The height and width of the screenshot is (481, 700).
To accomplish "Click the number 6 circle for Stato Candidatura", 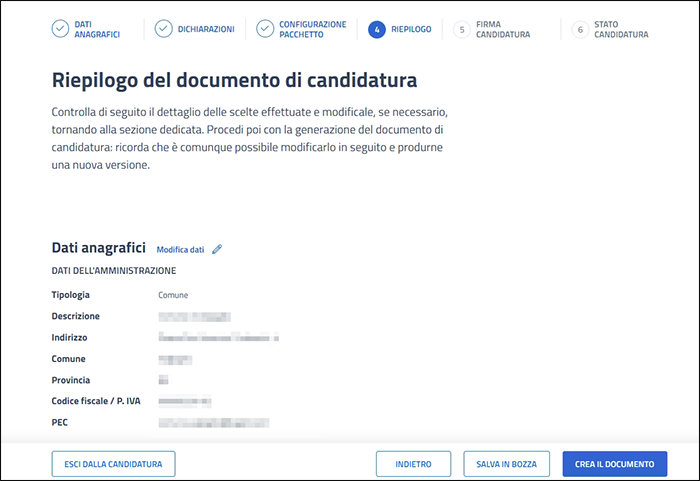I will pos(580,30).
